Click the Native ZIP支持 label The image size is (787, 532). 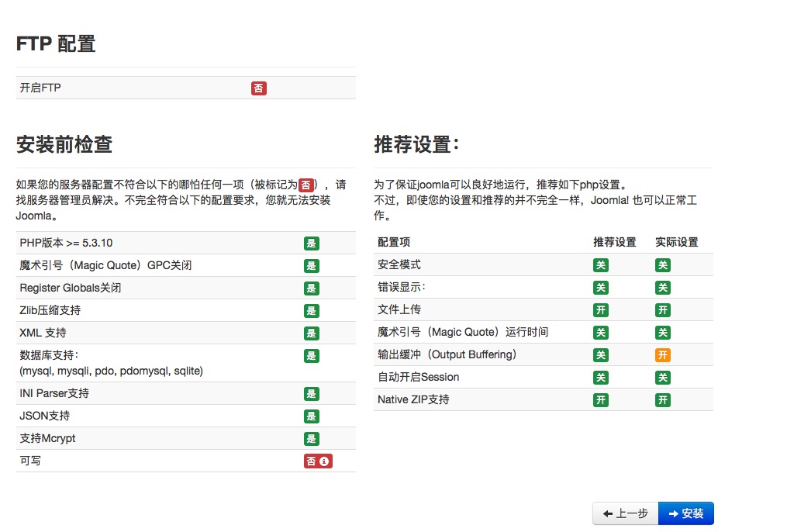coord(413,400)
